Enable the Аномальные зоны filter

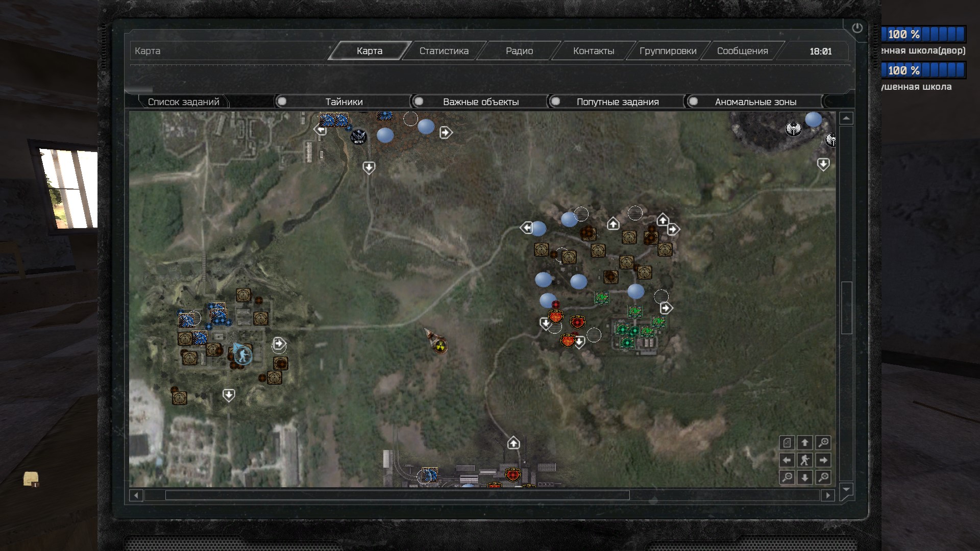click(x=693, y=102)
